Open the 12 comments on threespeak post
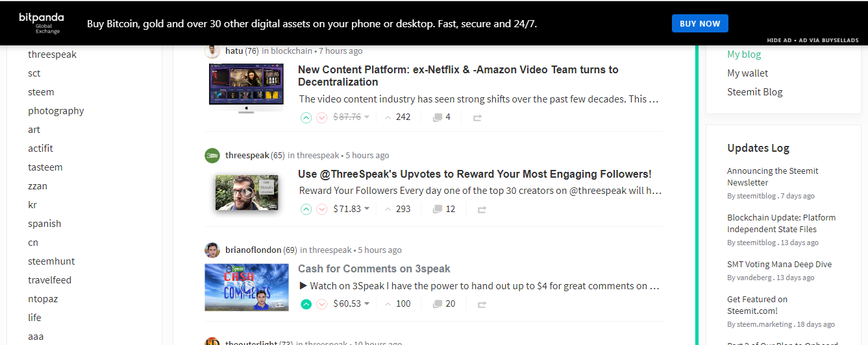 (x=444, y=209)
